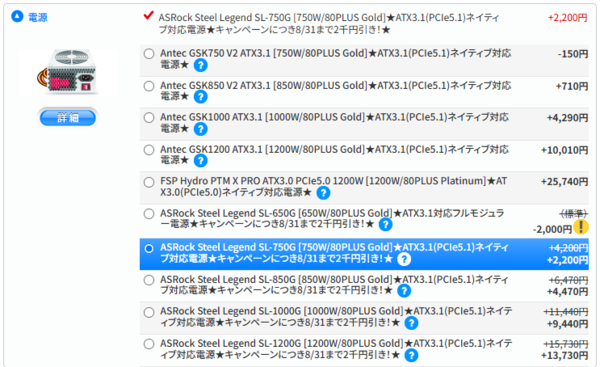Screen dimensions: 600x367
Task: Click the +4,290円 price value
Action: point(567,118)
